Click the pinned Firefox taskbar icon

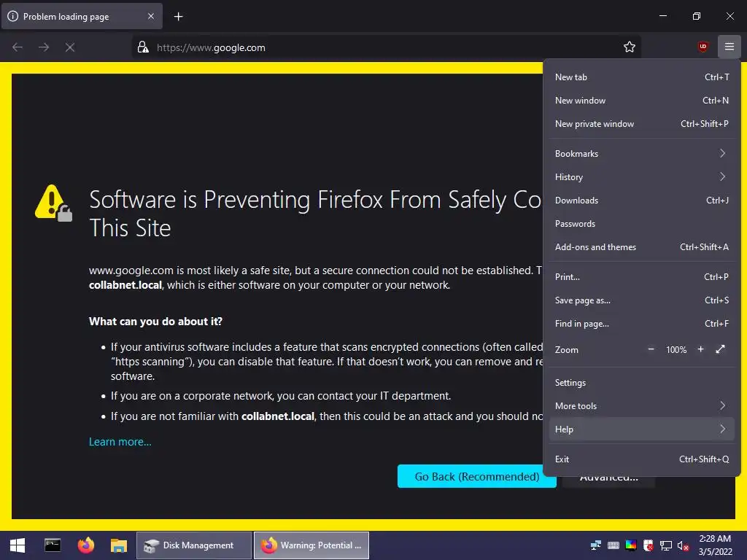[x=86, y=545]
